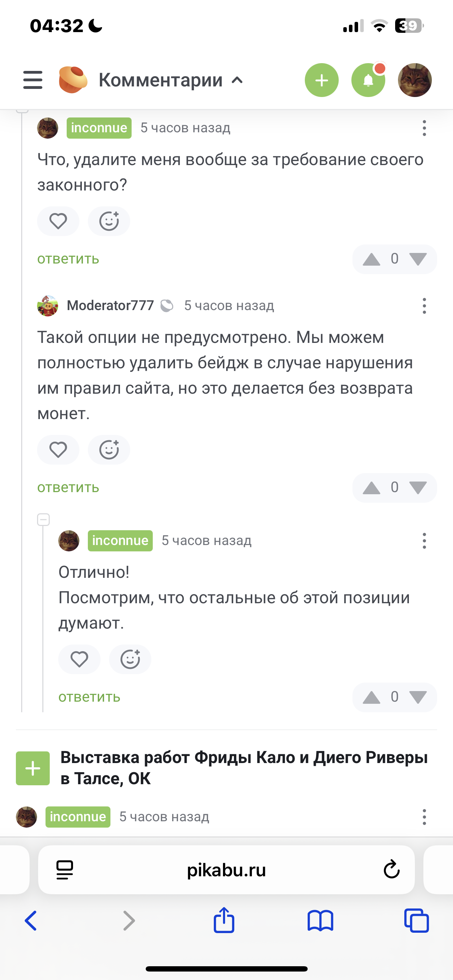
Task: Add emoji reaction to Moderator777's comment
Action: pyautogui.click(x=109, y=450)
